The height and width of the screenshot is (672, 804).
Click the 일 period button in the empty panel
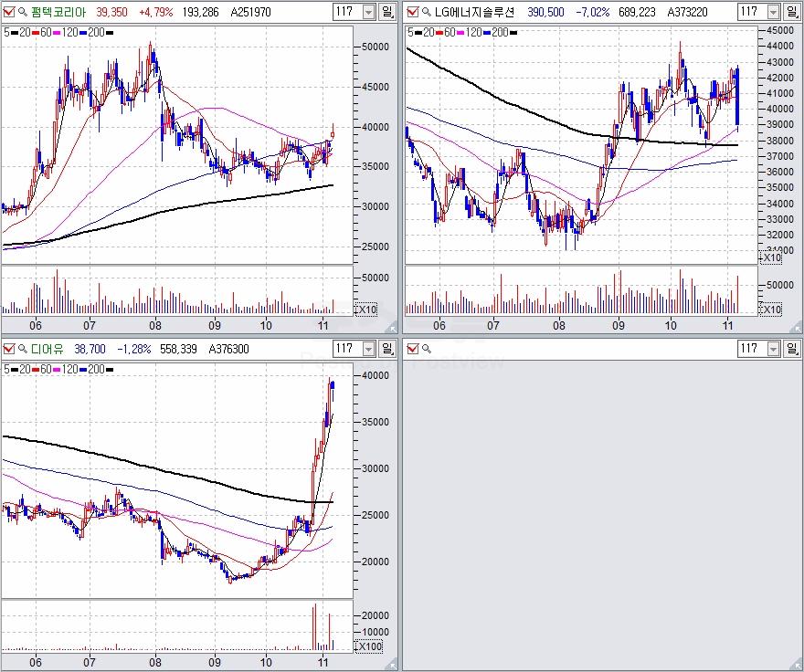click(x=795, y=349)
